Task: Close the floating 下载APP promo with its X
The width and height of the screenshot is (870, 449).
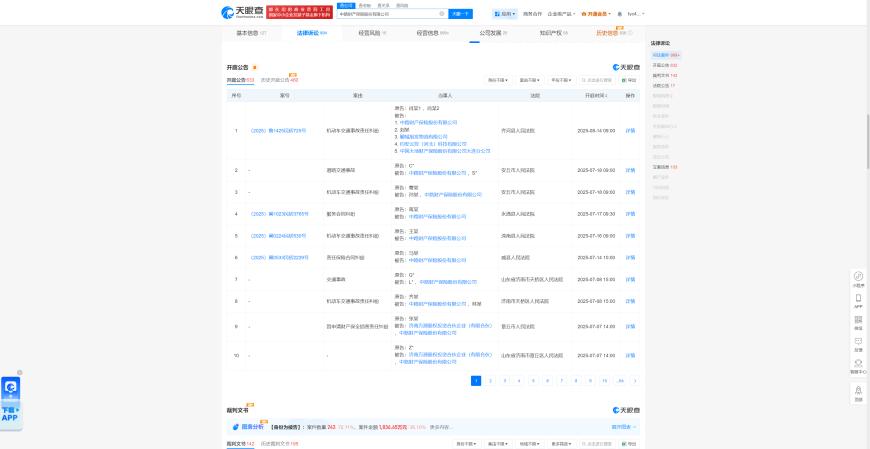Action: (20, 372)
